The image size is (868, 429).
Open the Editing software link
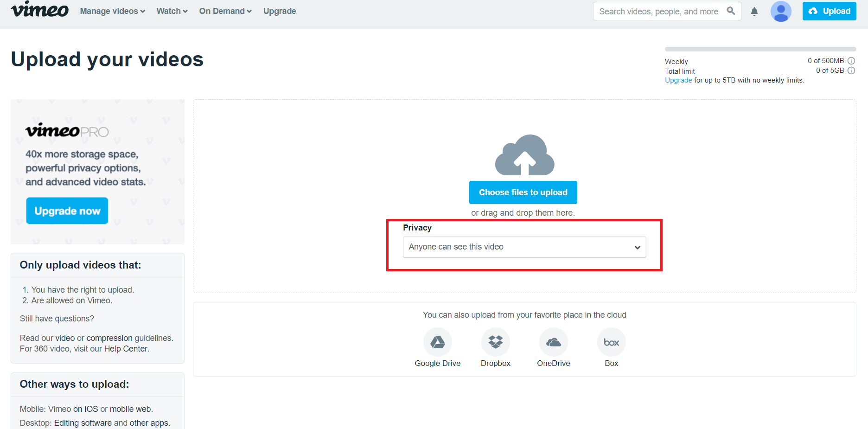point(83,423)
